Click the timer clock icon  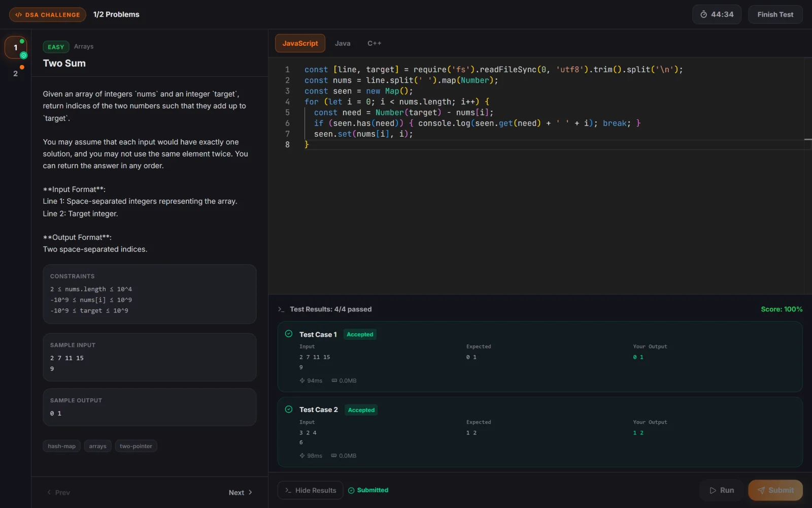tap(703, 14)
